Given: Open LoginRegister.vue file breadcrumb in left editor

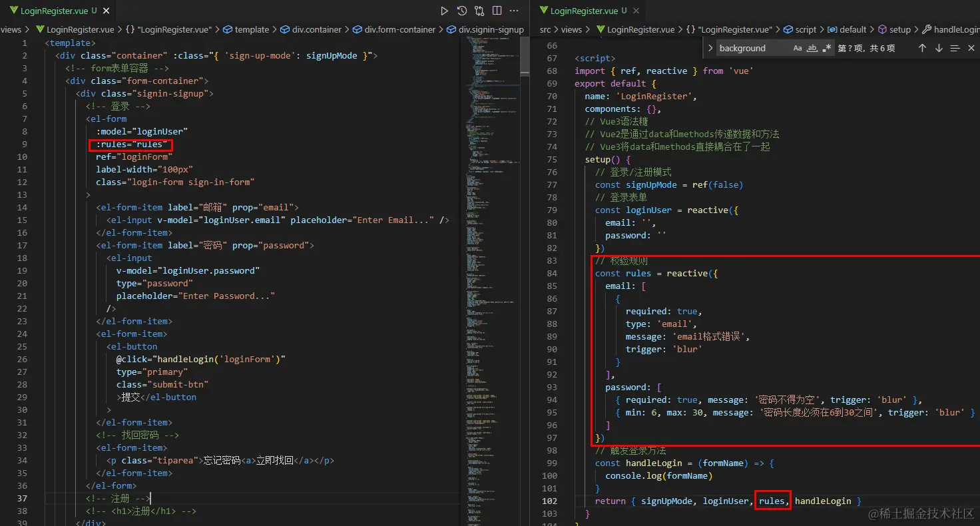Looking at the screenshot, I should (x=75, y=29).
